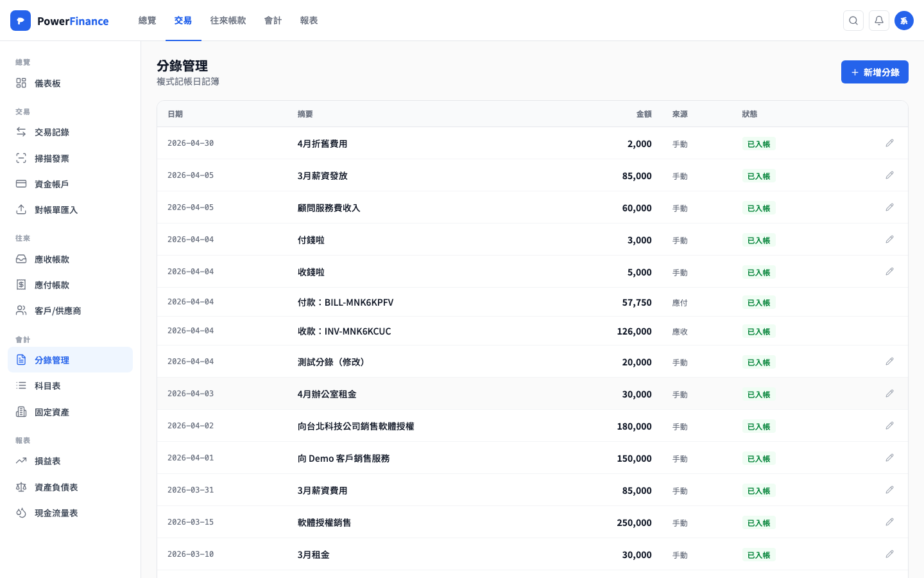Open the 往來帳款 menu item

point(228,20)
